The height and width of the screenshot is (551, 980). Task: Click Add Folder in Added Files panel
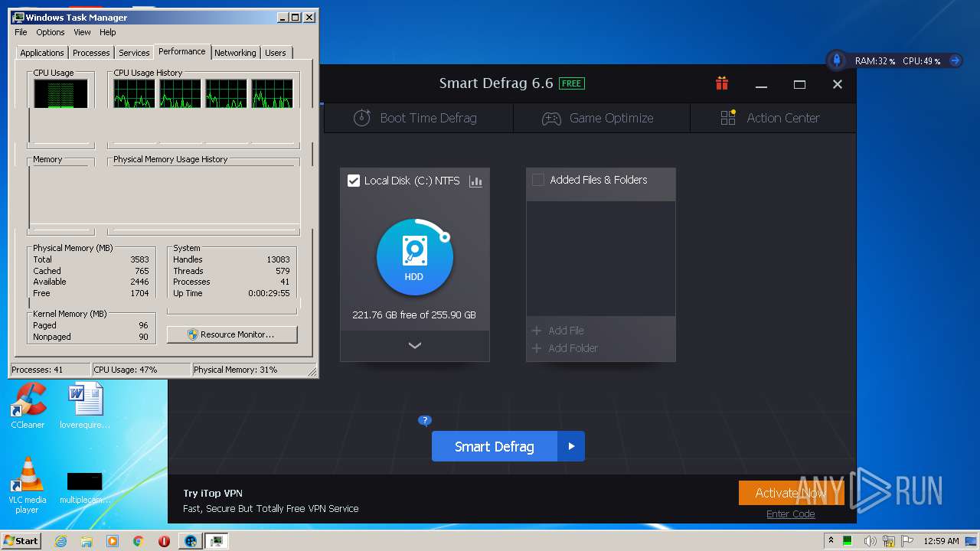point(565,348)
